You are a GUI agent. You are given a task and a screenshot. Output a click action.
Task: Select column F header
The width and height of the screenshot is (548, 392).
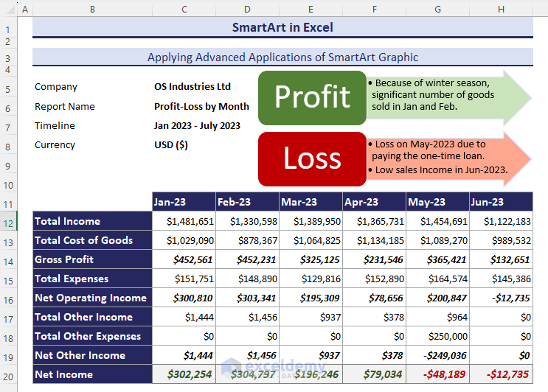(x=374, y=10)
